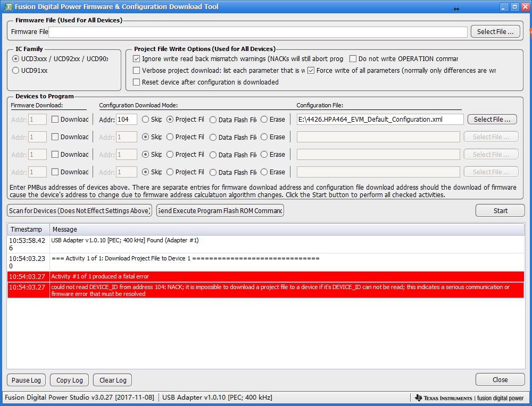Click the Message column header
The width and height of the screenshot is (532, 406).
point(287,230)
